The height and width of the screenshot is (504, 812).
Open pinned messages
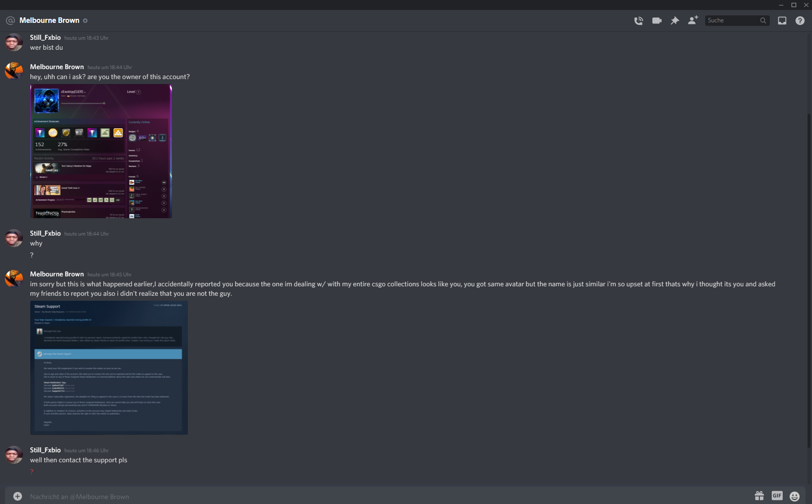(674, 20)
